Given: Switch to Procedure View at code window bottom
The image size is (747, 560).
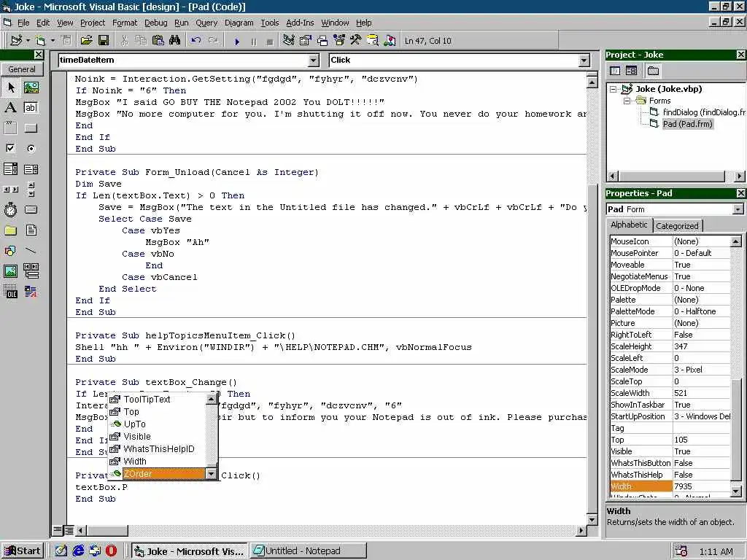Looking at the screenshot, I should pyautogui.click(x=58, y=530).
